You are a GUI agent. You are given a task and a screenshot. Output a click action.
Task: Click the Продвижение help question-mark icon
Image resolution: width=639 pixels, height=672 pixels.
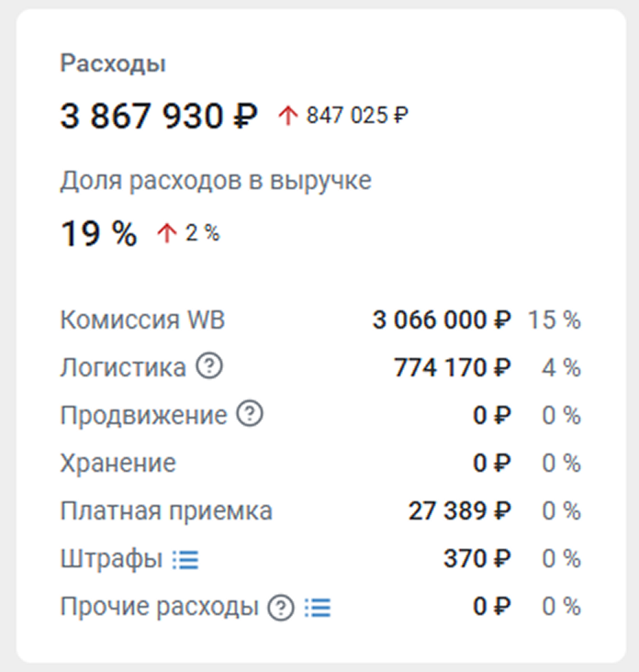coord(250,413)
